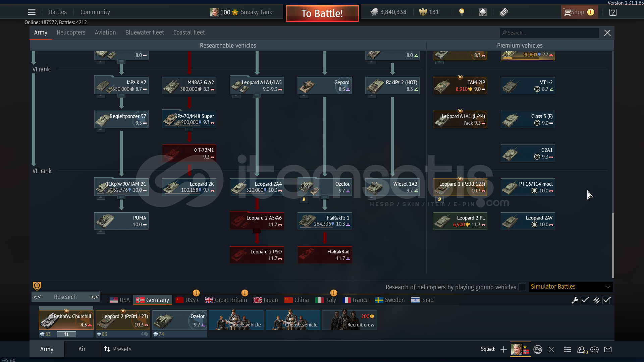Click the yellow warning shield badge
Image resolution: width=644 pixels, height=362 pixels.
37,286
